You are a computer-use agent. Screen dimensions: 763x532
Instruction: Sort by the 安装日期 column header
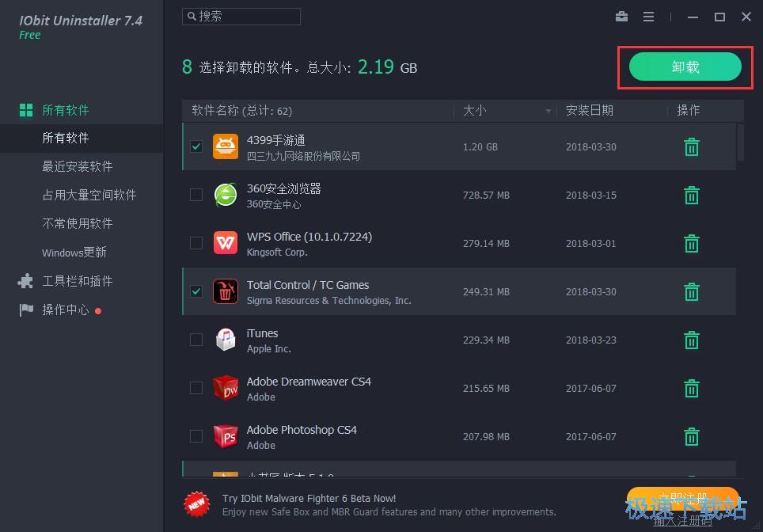590,111
